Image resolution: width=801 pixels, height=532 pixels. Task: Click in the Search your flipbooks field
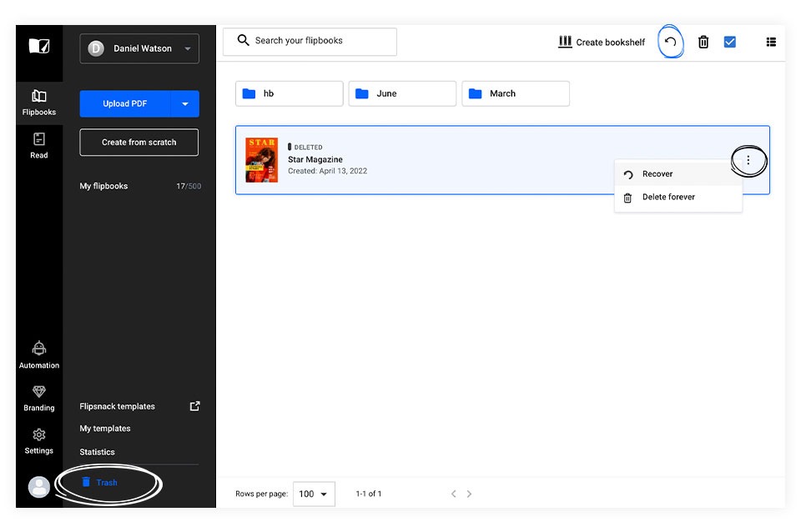[310, 42]
